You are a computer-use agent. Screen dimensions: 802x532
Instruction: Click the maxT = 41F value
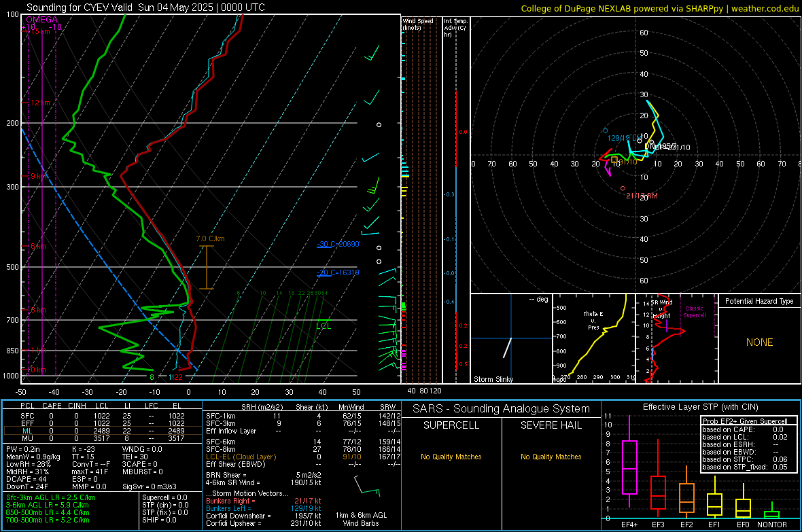click(90, 472)
